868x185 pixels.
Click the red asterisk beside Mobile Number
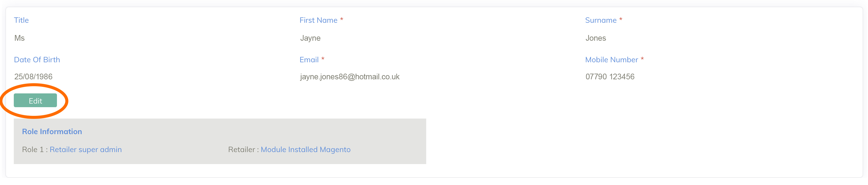pyautogui.click(x=642, y=59)
